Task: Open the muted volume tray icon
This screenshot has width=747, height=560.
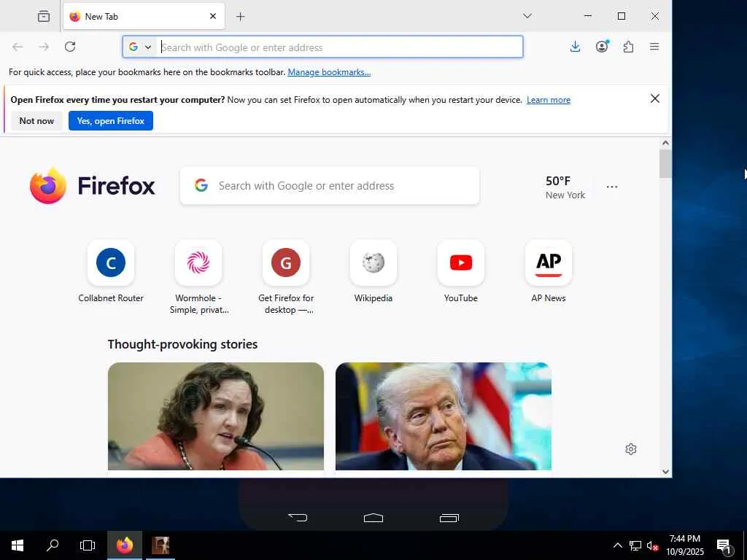Action: point(652,545)
